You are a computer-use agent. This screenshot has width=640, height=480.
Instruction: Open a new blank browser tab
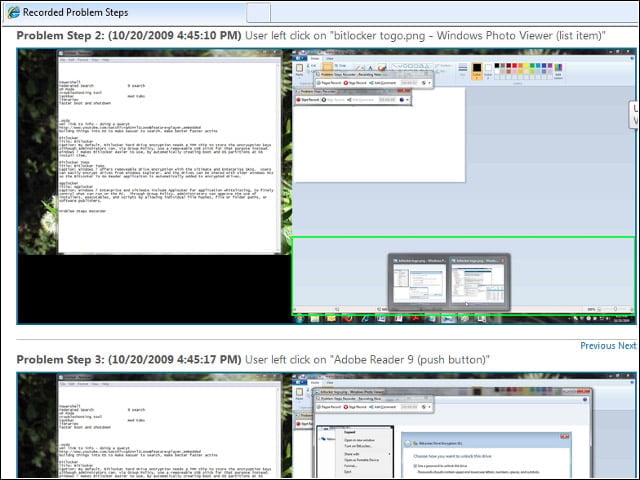258,13
